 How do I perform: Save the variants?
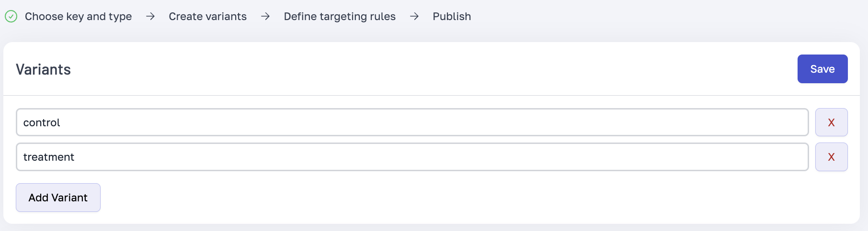(822, 69)
